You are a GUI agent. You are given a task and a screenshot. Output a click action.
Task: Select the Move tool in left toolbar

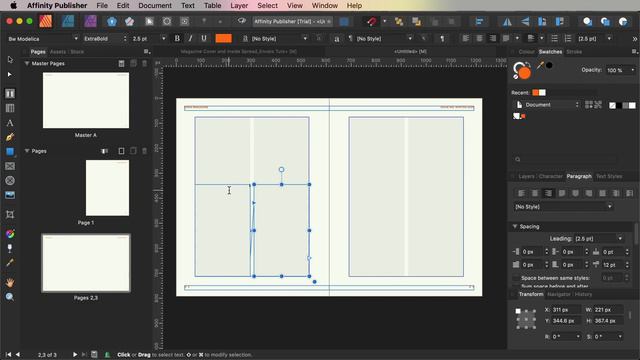tap(10, 60)
